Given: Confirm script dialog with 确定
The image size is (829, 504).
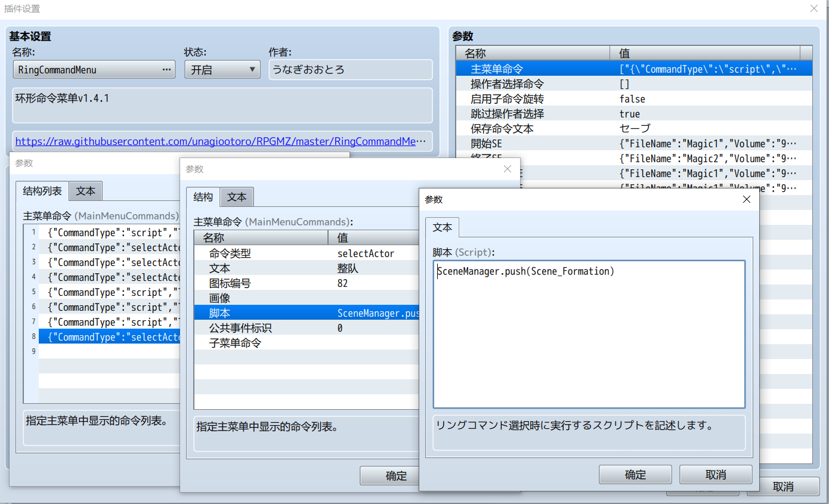Looking at the screenshot, I should point(635,475).
